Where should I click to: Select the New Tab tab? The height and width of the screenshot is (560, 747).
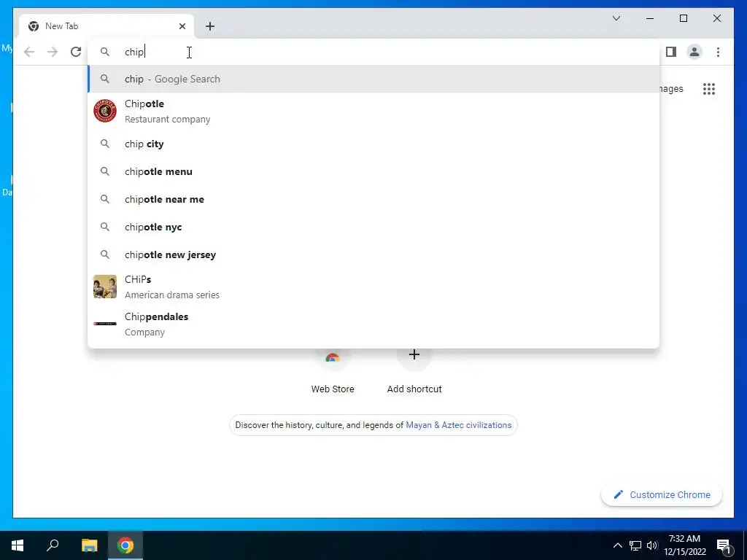click(107, 26)
